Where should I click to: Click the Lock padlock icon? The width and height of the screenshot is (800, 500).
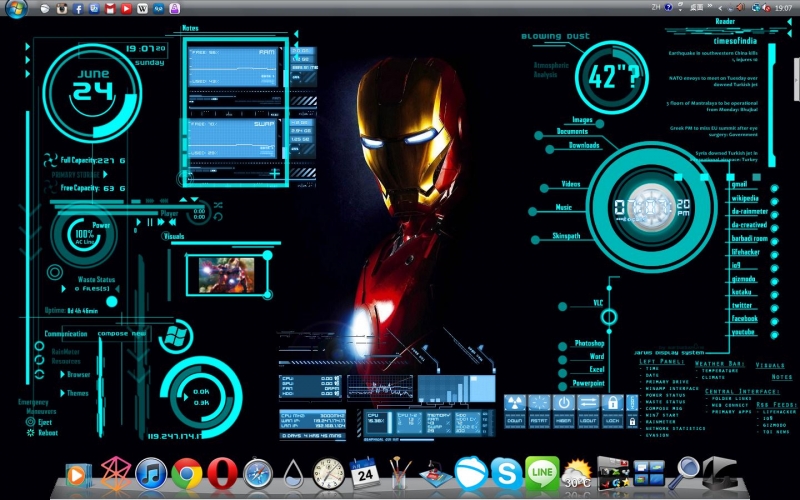(x=614, y=402)
